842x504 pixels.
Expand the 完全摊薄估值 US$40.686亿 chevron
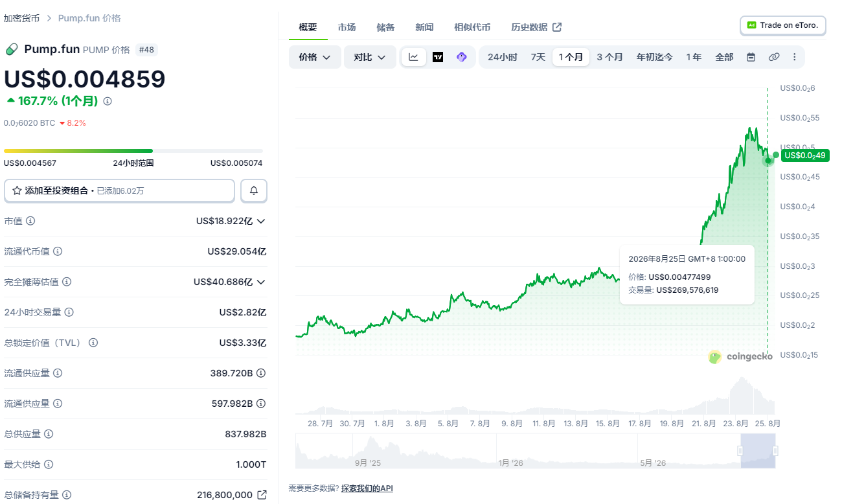click(261, 282)
